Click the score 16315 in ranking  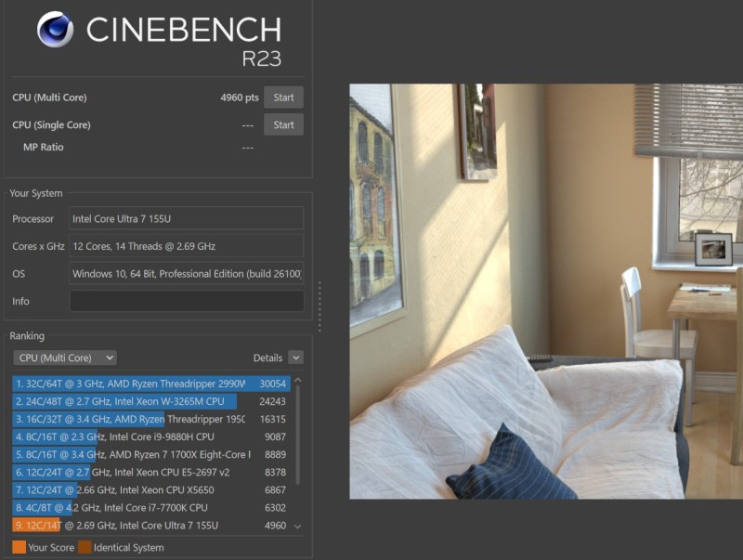coord(273,419)
